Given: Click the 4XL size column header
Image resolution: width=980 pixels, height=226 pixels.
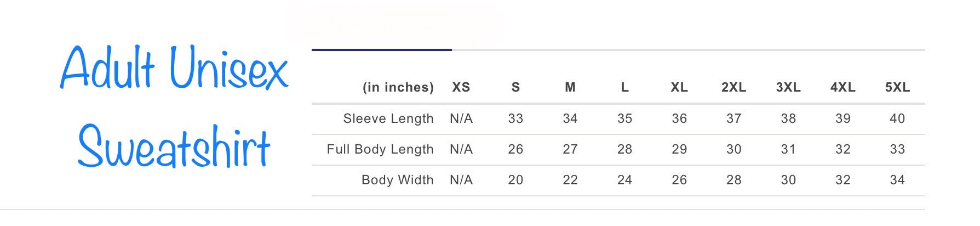Looking at the screenshot, I should 843,87.
